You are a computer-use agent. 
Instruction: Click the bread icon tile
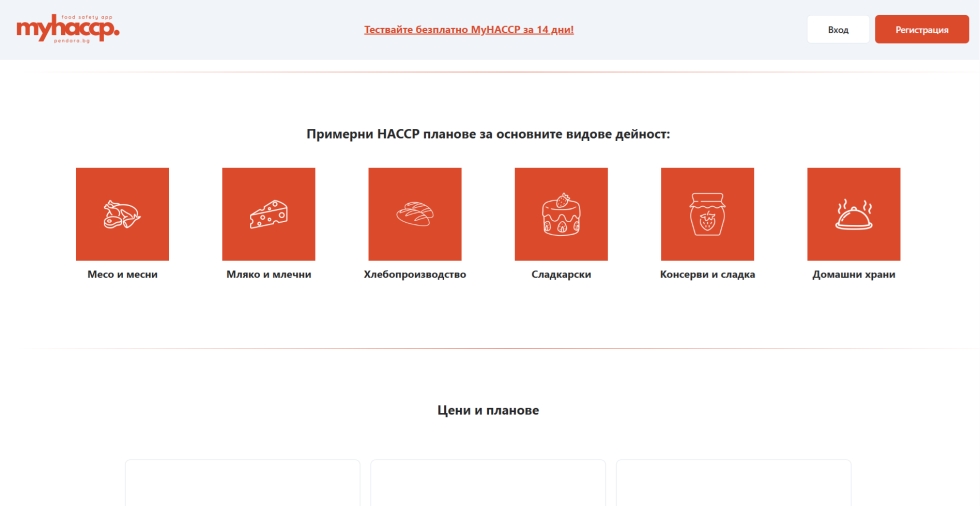point(414,214)
